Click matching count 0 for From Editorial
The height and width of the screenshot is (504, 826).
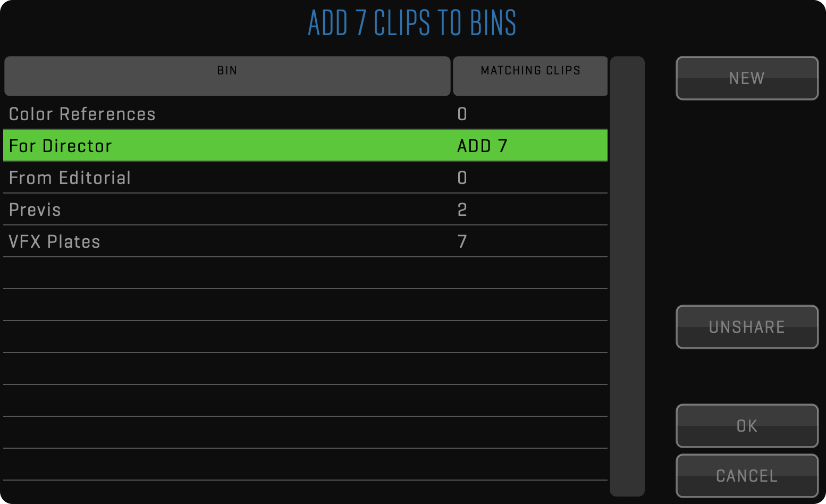point(462,178)
